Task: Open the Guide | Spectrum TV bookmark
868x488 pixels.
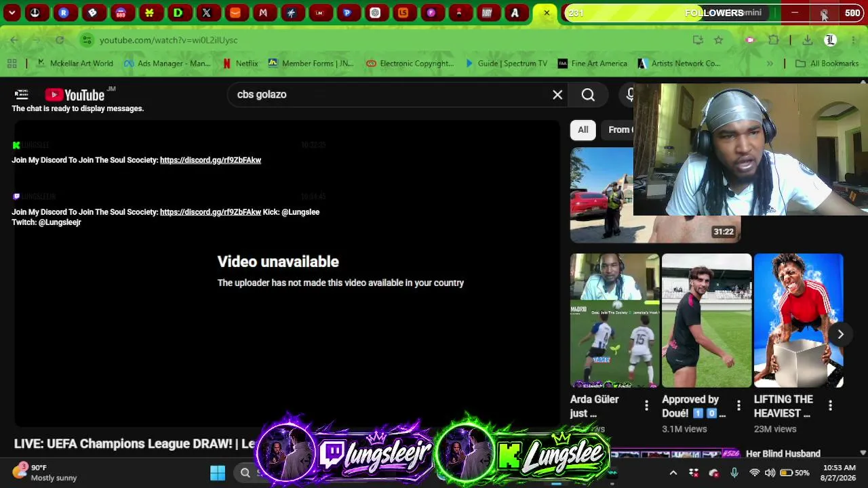Action: pos(506,64)
